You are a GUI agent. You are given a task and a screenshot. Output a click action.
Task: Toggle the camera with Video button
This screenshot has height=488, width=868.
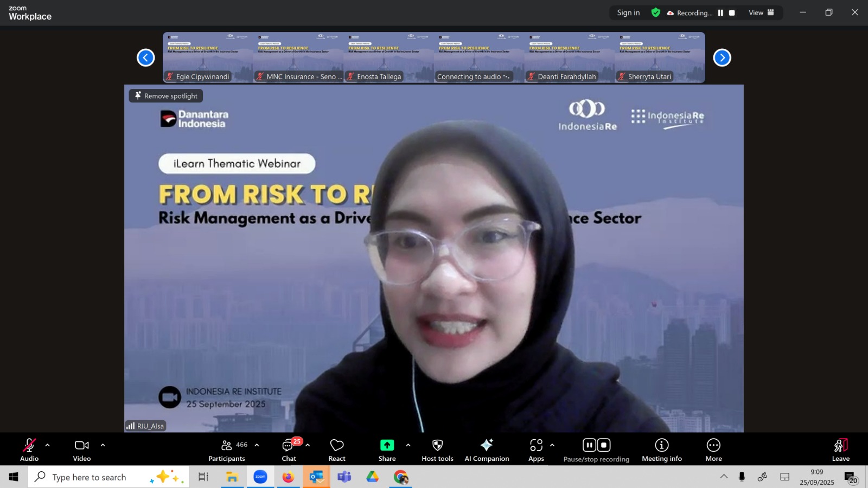pyautogui.click(x=82, y=450)
